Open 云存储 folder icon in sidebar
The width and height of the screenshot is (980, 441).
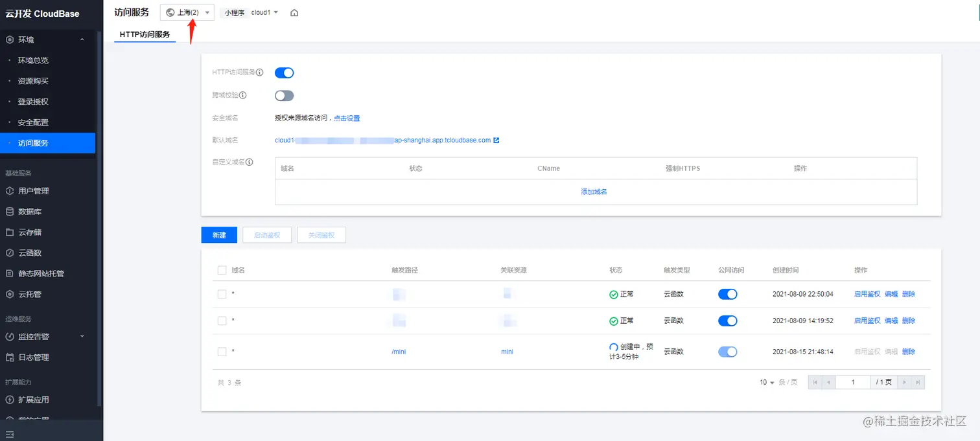tap(10, 232)
